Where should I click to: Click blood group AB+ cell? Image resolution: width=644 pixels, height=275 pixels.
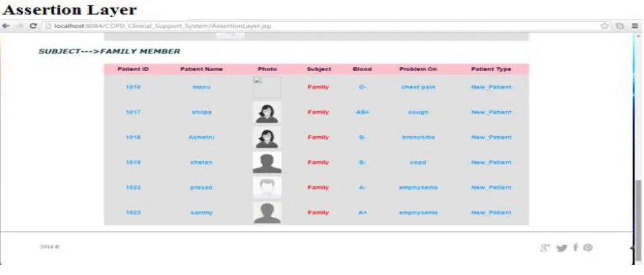click(x=363, y=112)
